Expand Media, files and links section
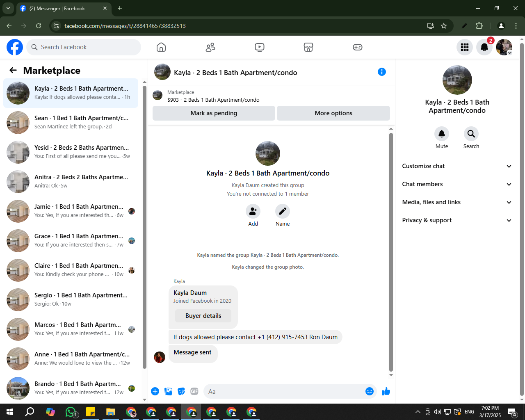 (x=457, y=202)
